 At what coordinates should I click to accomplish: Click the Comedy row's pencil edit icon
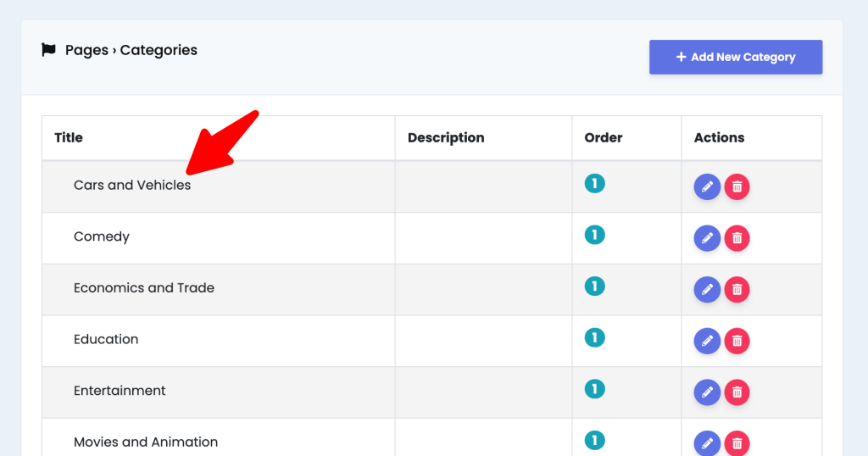(707, 238)
